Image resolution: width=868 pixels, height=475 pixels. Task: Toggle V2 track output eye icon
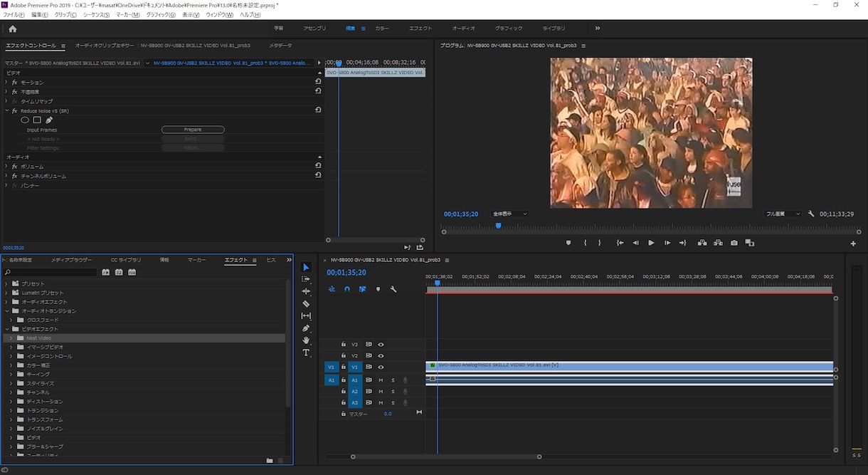tap(381, 355)
